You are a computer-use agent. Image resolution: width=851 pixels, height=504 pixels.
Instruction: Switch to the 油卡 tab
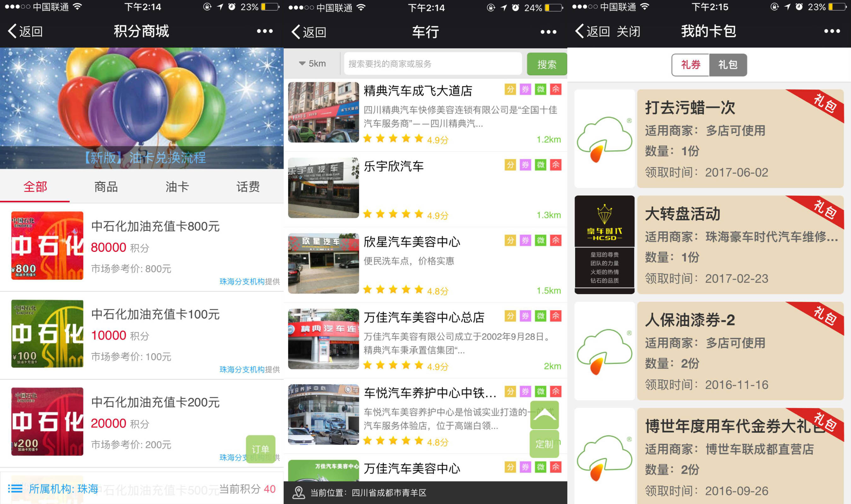click(x=177, y=187)
